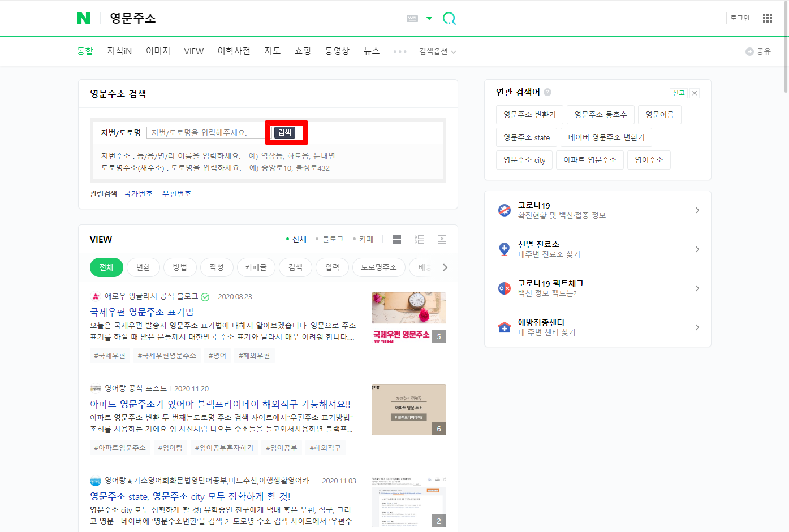Select the 카페 VIEW filter radio
Screen dimensions: 789x532
click(363, 239)
